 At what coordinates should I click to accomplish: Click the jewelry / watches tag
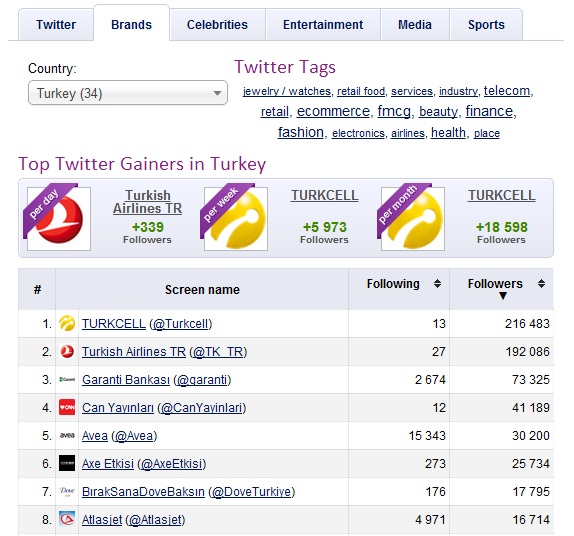[x=287, y=91]
